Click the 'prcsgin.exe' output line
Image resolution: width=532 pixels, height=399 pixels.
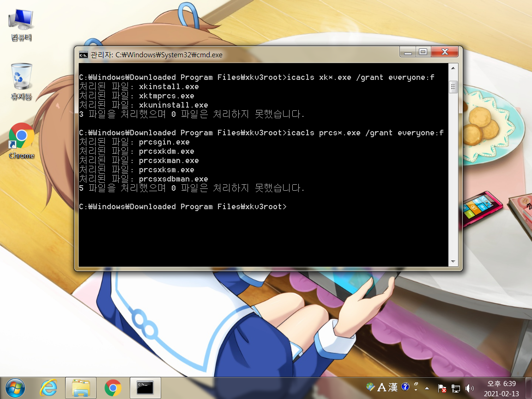tap(134, 142)
